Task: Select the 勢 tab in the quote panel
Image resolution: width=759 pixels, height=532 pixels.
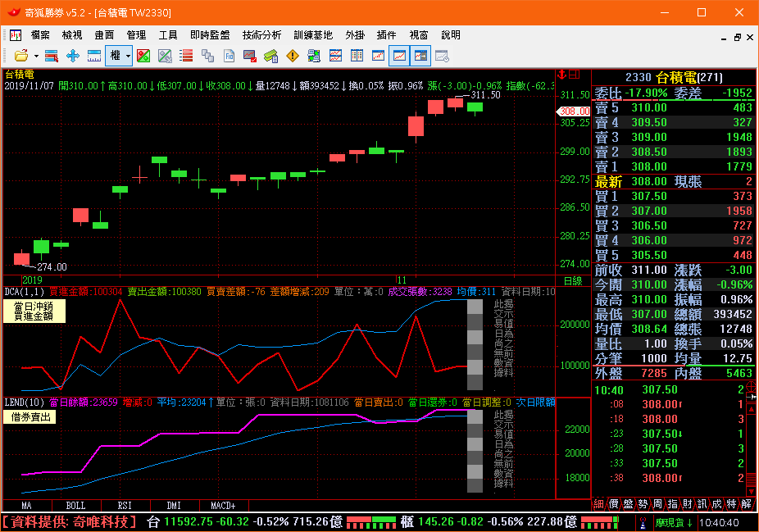Action: coord(643,504)
